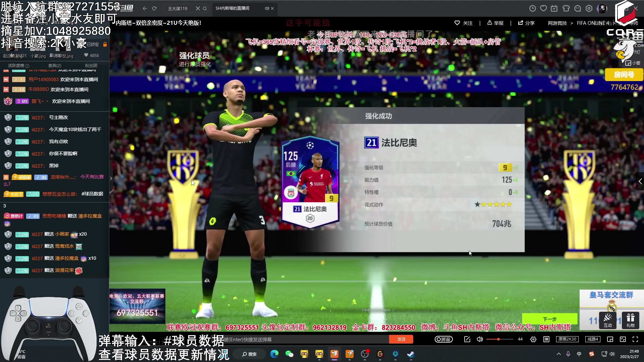644x362 pixels.
Task: Open the 原画2K30 quality dropdown
Action: pyautogui.click(x=567, y=339)
